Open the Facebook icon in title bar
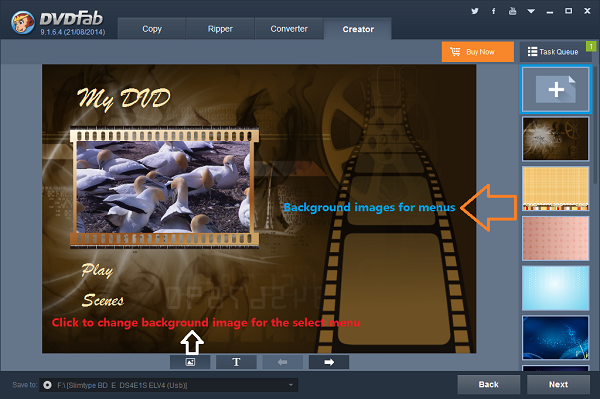600x399 pixels. [494, 11]
